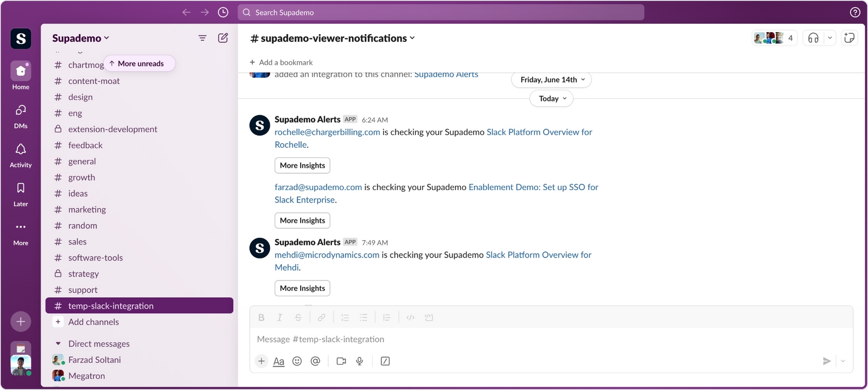The height and width of the screenshot is (390, 868).
Task: Click Add a bookmark
Action: click(281, 62)
